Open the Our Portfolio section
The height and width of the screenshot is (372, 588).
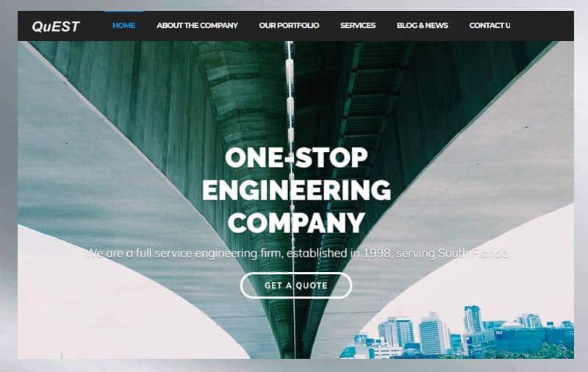pos(289,26)
